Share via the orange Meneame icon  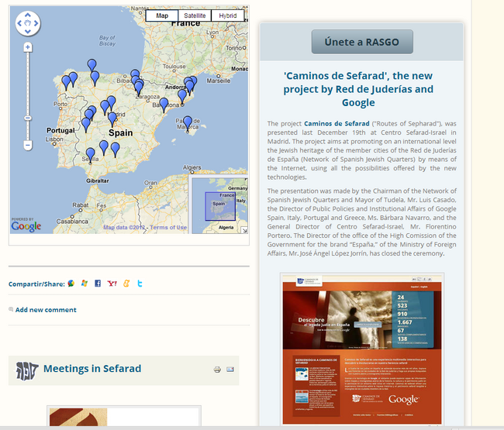[126, 284]
